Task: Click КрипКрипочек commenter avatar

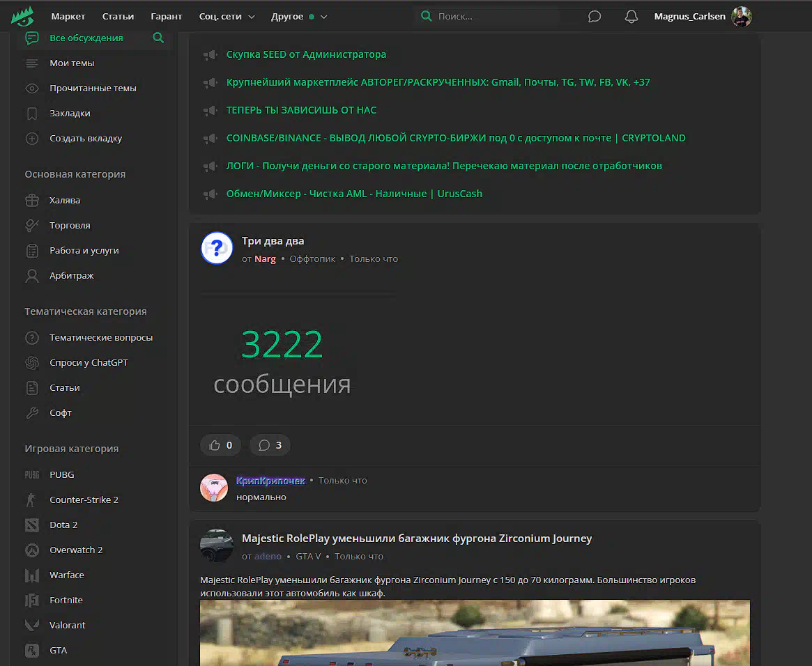Action: point(215,488)
